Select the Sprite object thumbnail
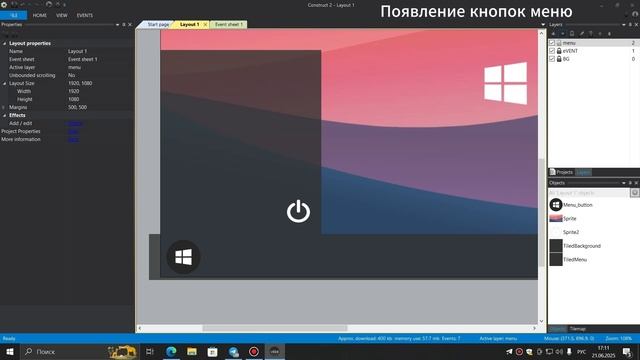This screenshot has height=360, width=640. click(556, 218)
